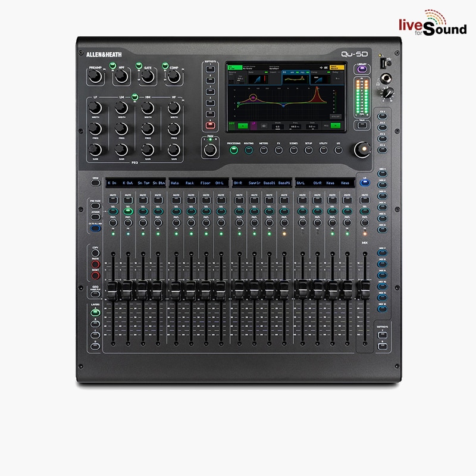This screenshot has width=476, height=476.
Task: Select the FX 4 mix key
Action: click(382, 150)
